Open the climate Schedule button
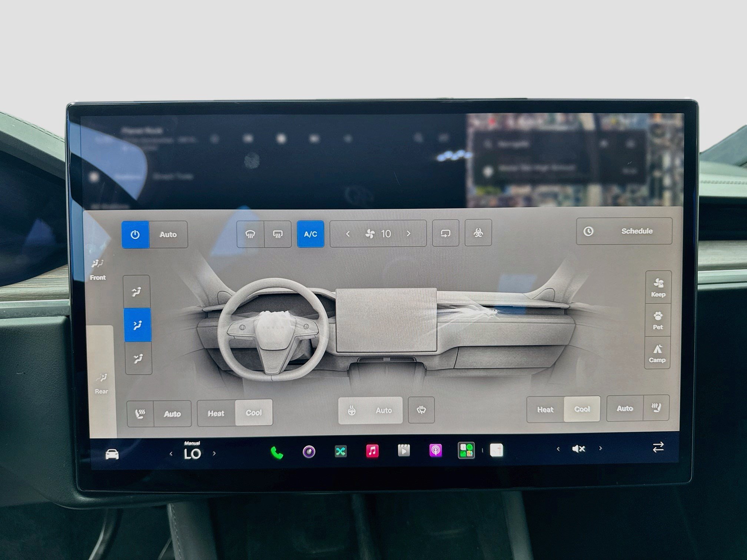Image resolution: width=747 pixels, height=560 pixels. click(624, 231)
